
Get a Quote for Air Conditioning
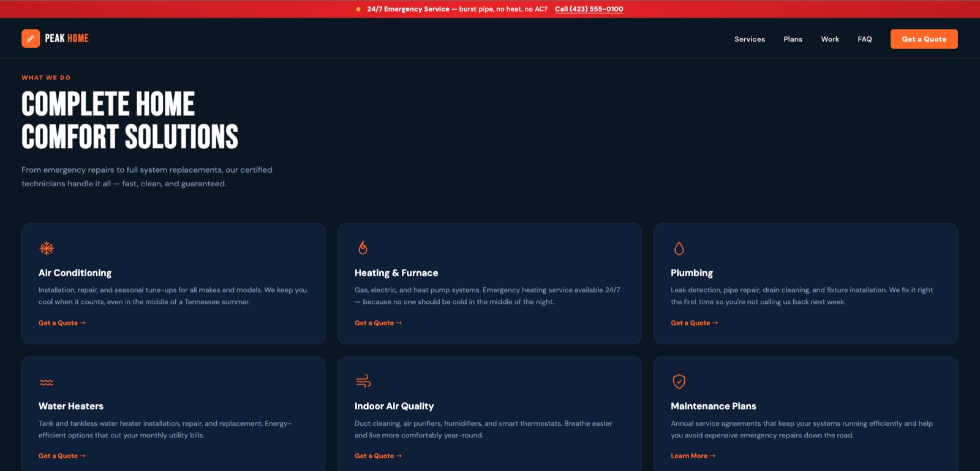coord(62,323)
